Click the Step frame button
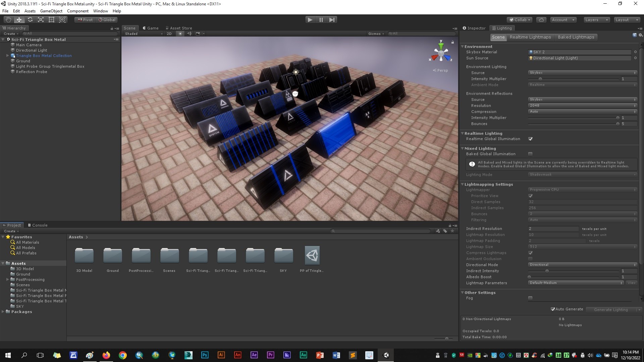This screenshot has width=644, height=362. coord(332,20)
